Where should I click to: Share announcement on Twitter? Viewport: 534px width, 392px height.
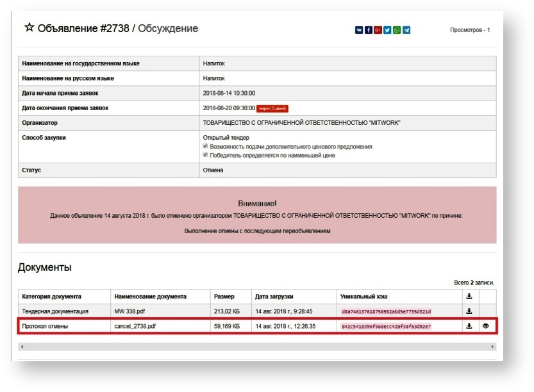coord(388,30)
